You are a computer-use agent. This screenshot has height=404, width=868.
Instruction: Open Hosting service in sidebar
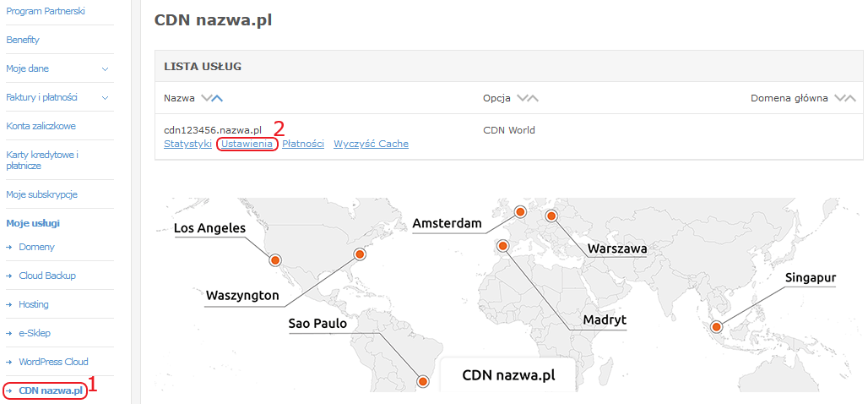click(x=34, y=305)
